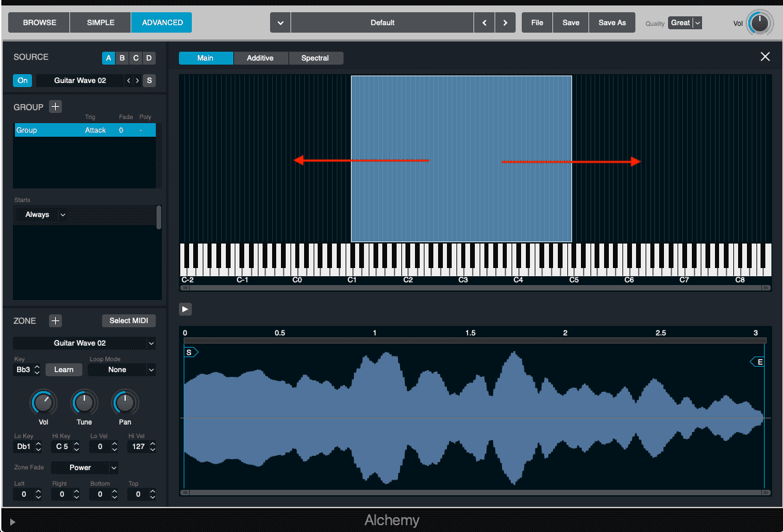Open the Spectral edit tab
783x532 pixels.
pyautogui.click(x=315, y=58)
